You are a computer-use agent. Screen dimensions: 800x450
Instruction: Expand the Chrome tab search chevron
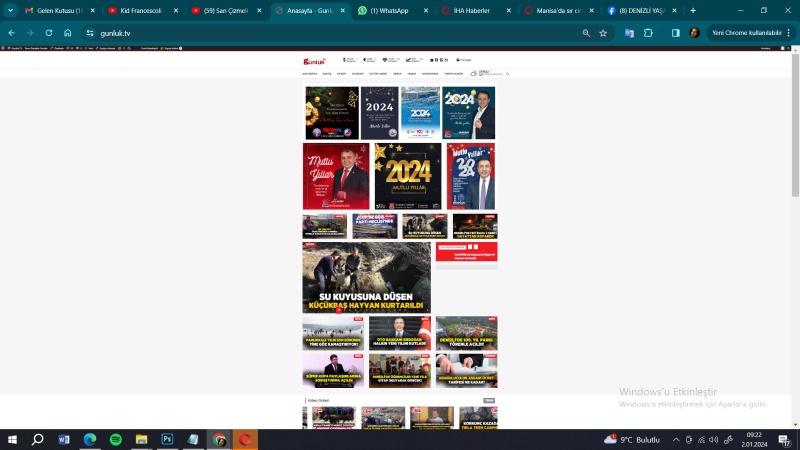click(x=10, y=10)
